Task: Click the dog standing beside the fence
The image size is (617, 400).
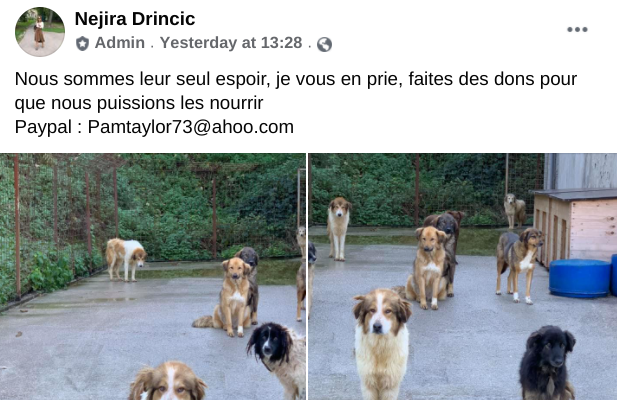Action: click(126, 259)
